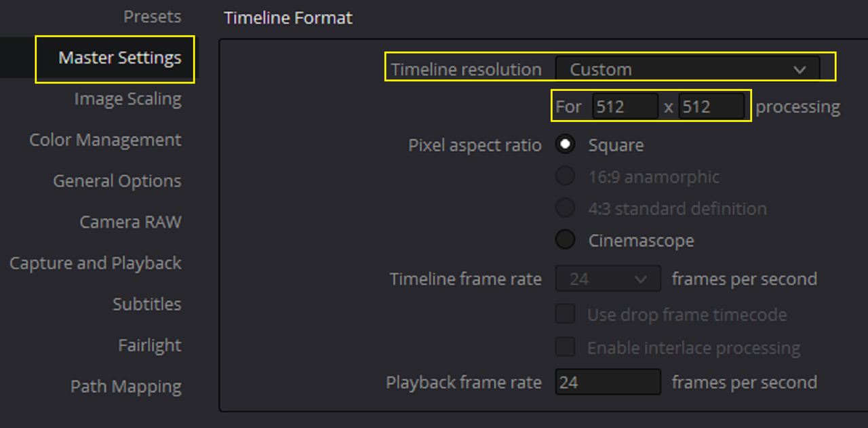Click the Timeline resolution chevron arrow
Image resolution: width=868 pixels, height=428 pixels.
tap(800, 69)
